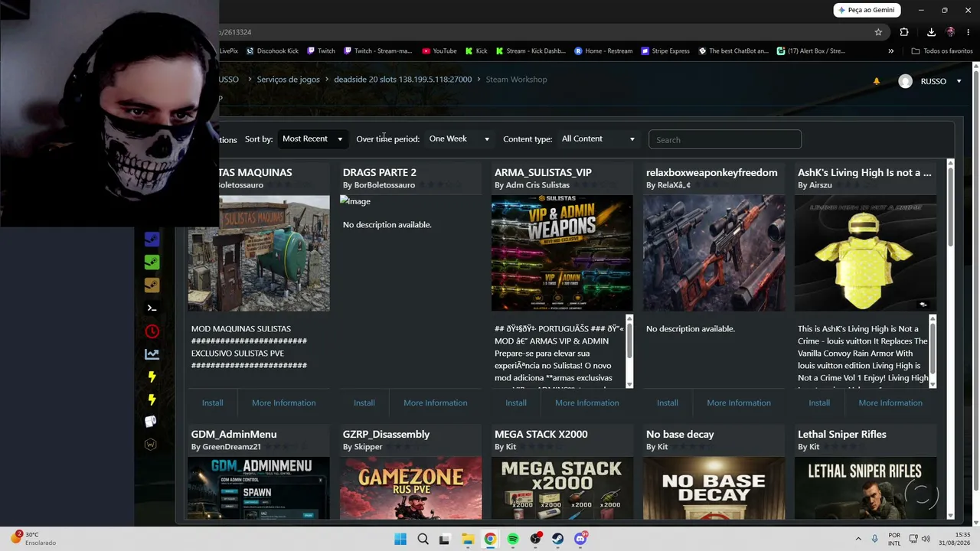The width and height of the screenshot is (980, 551).
Task: Open the Over time period dropdown
Action: point(459,139)
